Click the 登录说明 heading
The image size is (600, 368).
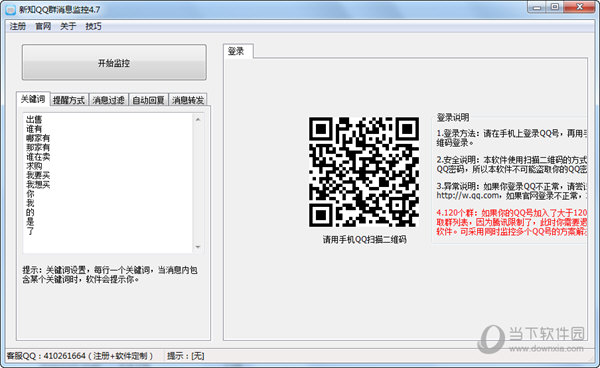tap(453, 117)
